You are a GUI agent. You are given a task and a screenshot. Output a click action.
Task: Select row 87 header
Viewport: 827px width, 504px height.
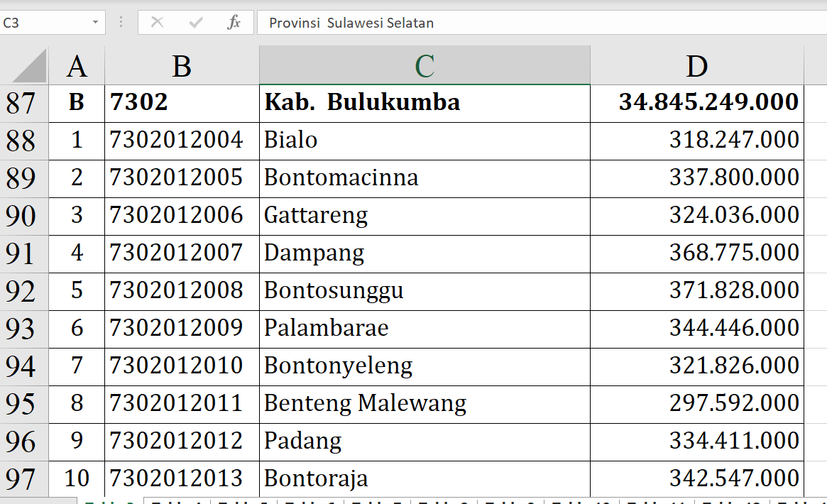pos(21,103)
